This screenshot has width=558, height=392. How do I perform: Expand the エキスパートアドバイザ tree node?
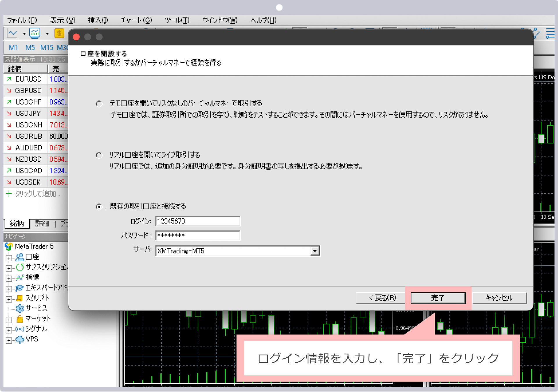9,289
